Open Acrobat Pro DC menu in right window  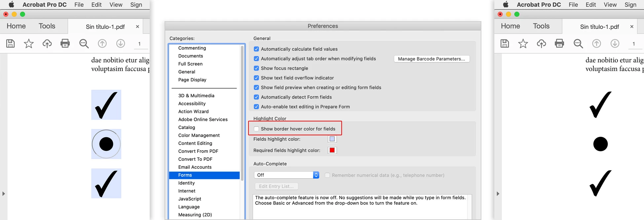pos(539,5)
